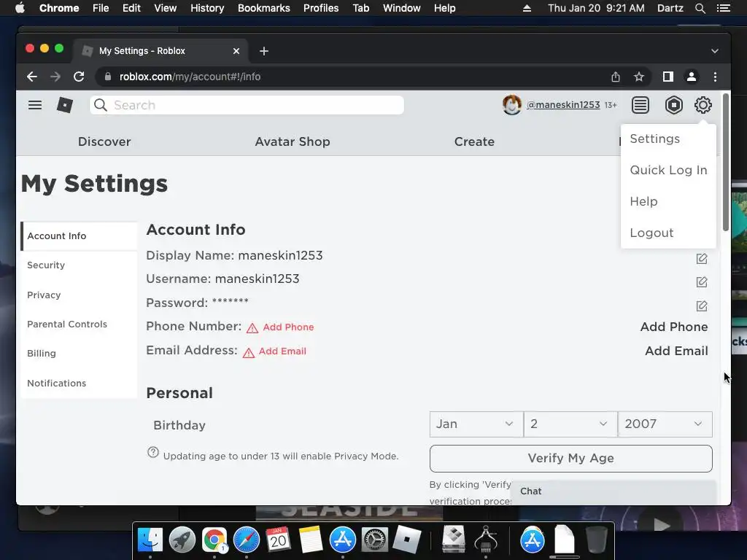747x560 pixels.
Task: Click the Chrome address bar URL
Action: point(190,77)
